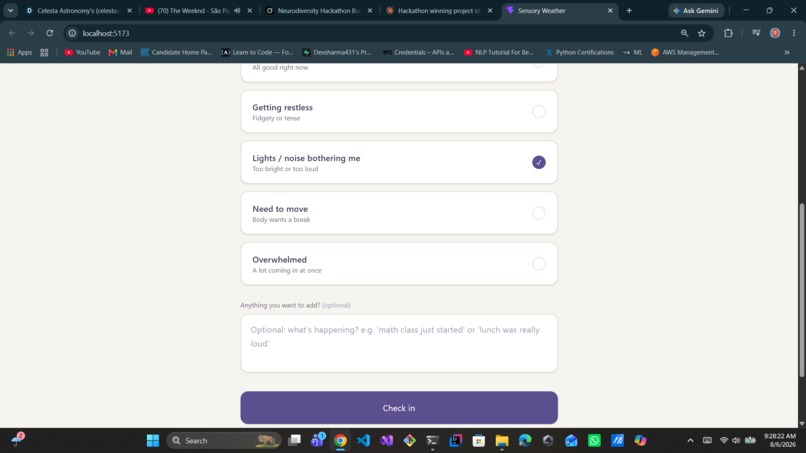Open Microsoft Edge from taskbar
The image size is (806, 453).
click(525, 441)
